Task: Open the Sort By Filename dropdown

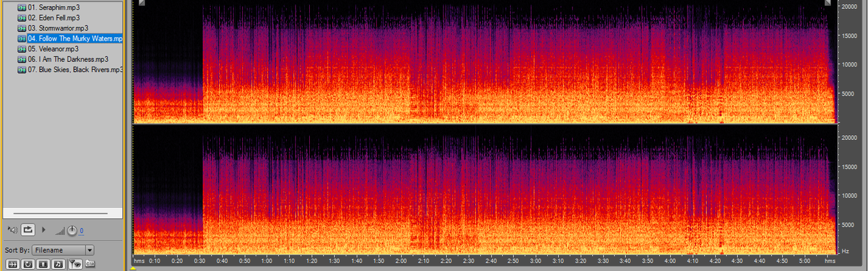Action: [x=63, y=250]
